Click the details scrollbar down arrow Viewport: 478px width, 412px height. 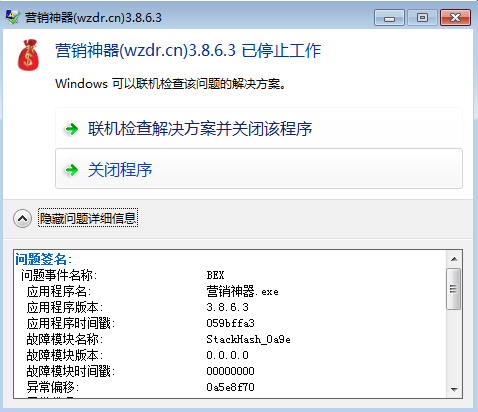[454, 389]
